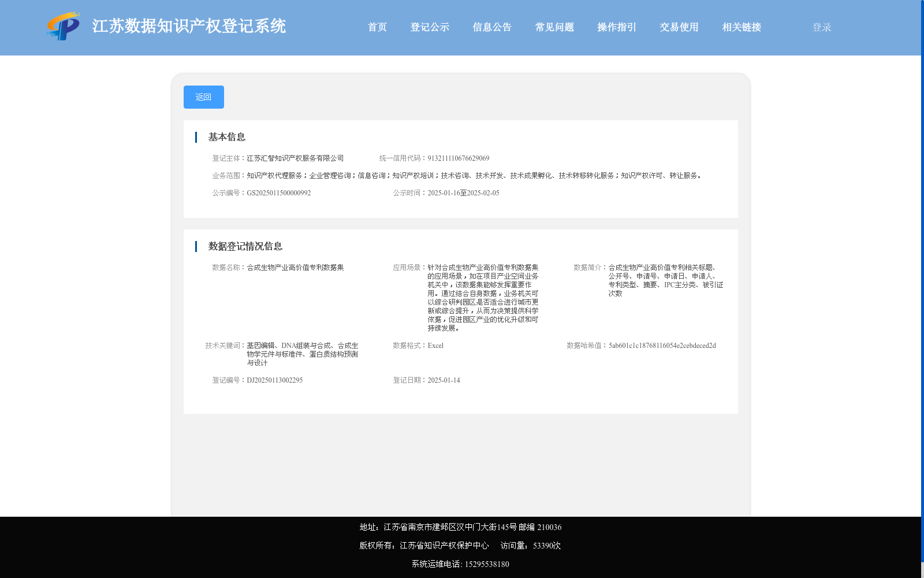
Task: Open the 相关链接 menu item
Action: click(x=742, y=27)
